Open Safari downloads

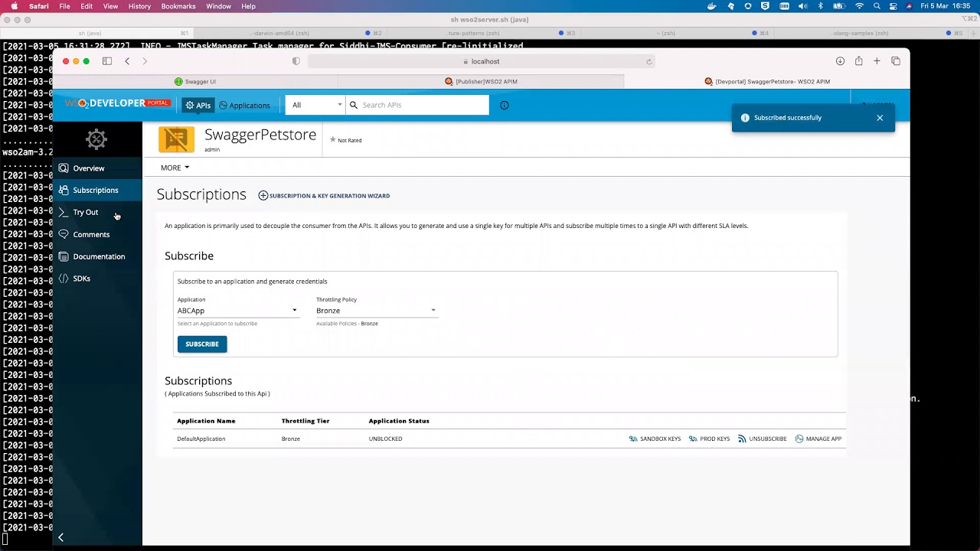click(840, 61)
